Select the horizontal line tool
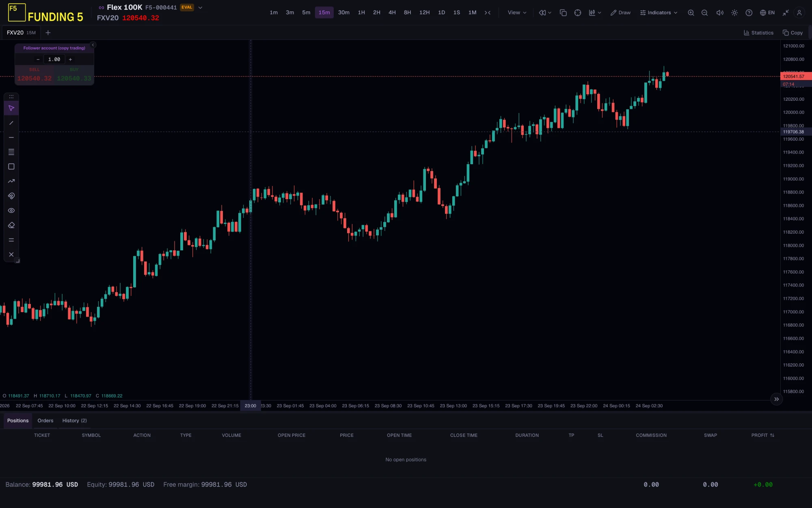This screenshot has height=508, width=812. (11, 138)
